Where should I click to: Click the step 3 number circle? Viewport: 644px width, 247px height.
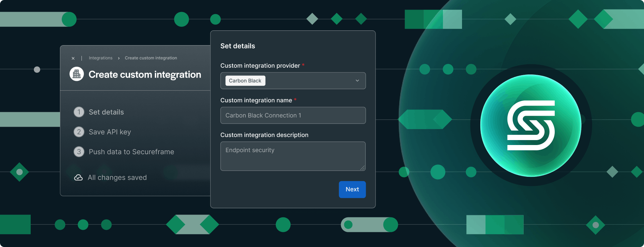point(79,152)
